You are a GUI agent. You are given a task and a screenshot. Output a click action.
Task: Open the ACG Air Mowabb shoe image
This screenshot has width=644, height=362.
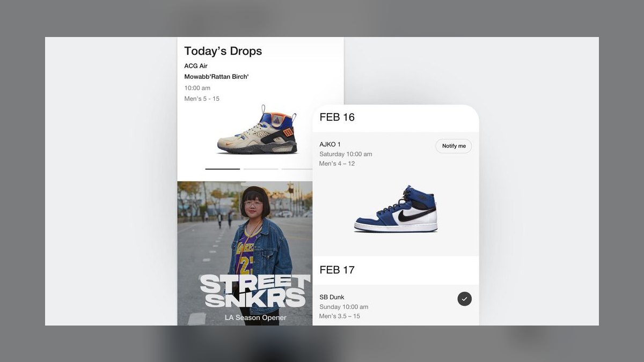pos(257,129)
